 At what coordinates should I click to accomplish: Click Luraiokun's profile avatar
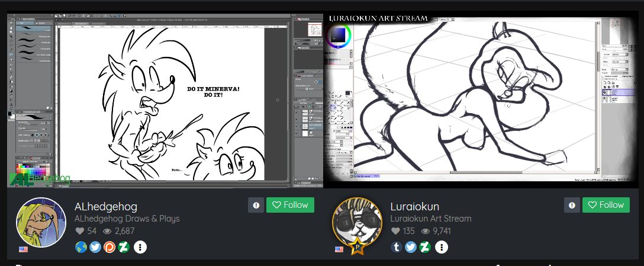click(356, 223)
